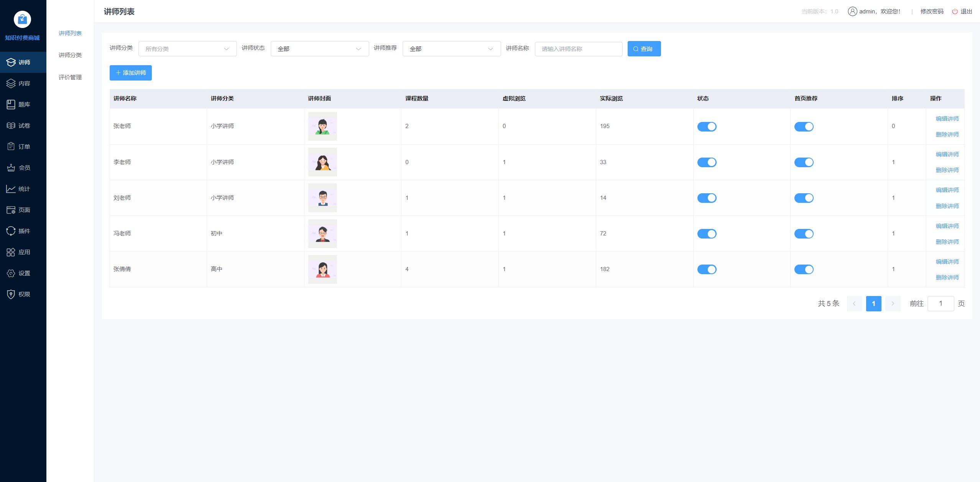Click the 权限 shield icon
980x482 pixels.
[x=11, y=294]
